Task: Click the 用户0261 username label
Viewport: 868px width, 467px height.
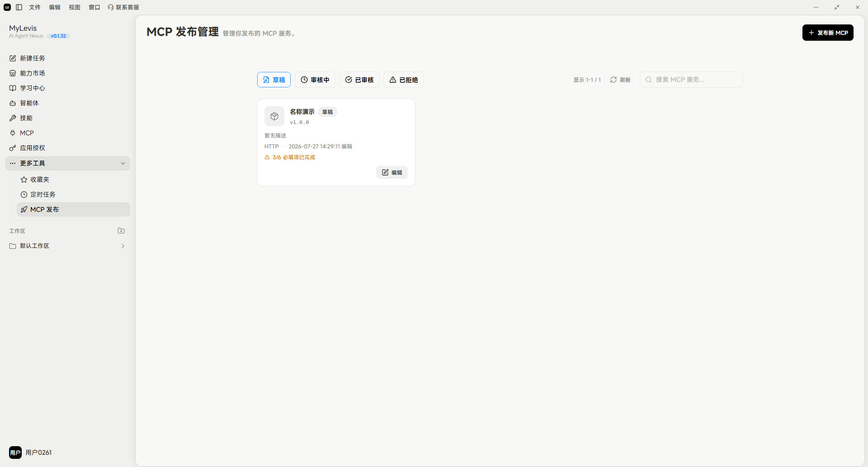Action: pyautogui.click(x=38, y=453)
